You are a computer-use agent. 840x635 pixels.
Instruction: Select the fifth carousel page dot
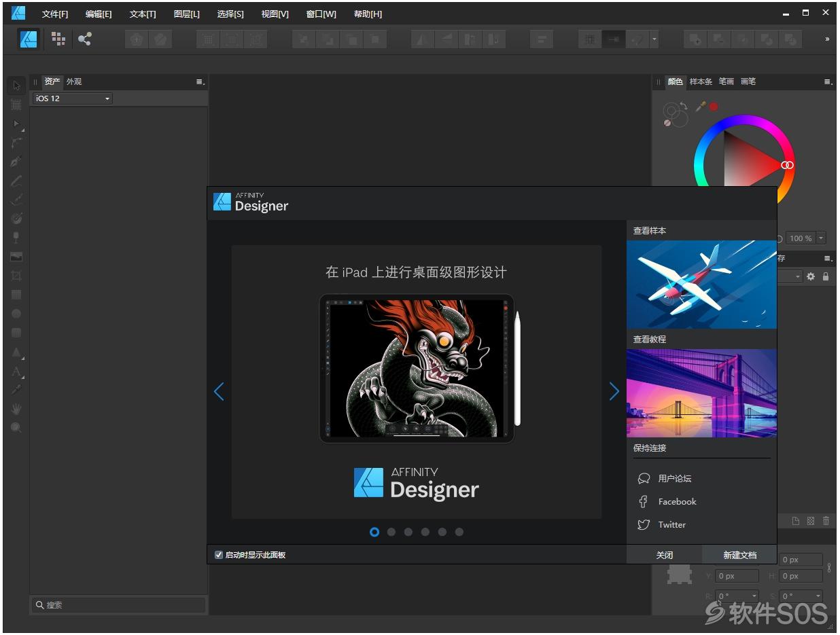point(442,532)
